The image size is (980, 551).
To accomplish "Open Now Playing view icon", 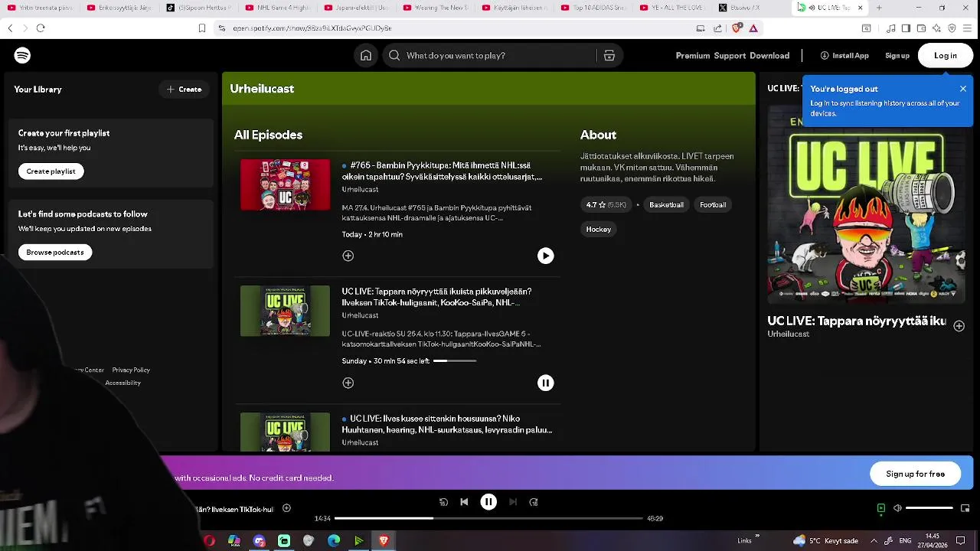I will coord(881,508).
